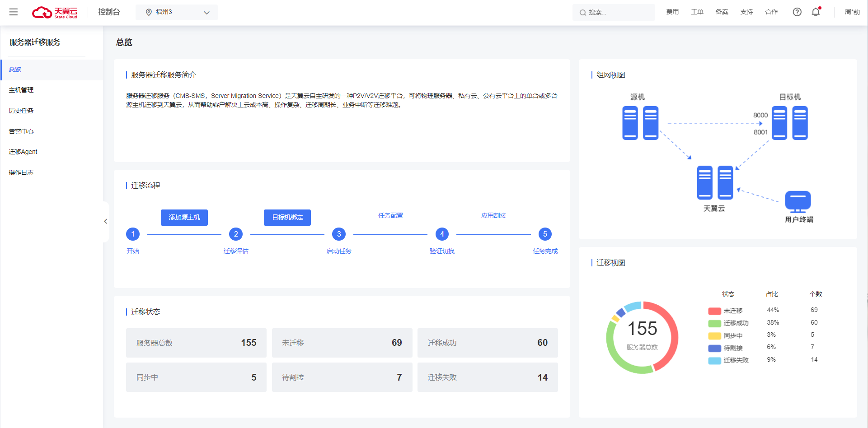The height and width of the screenshot is (428, 868).
Task: Click the blue 待割接 legend swatch
Action: point(714,348)
